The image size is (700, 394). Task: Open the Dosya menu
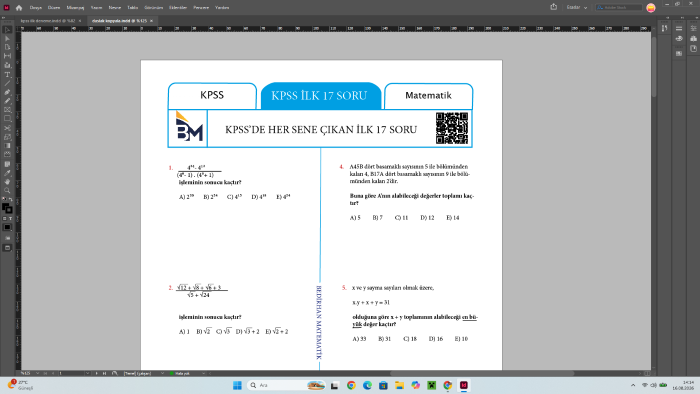36,8
